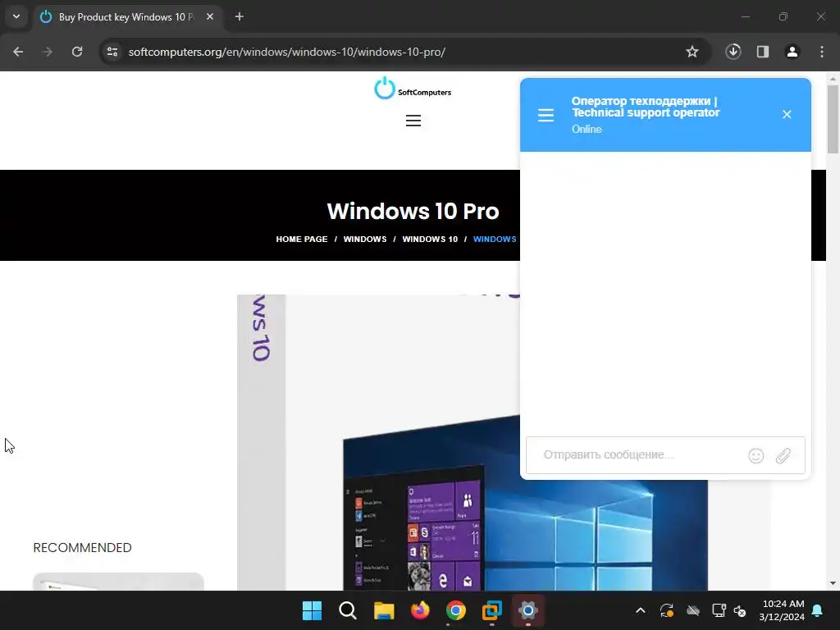
Task: Click the highlighted WINDOWS breadcrumb item
Action: 495,239
